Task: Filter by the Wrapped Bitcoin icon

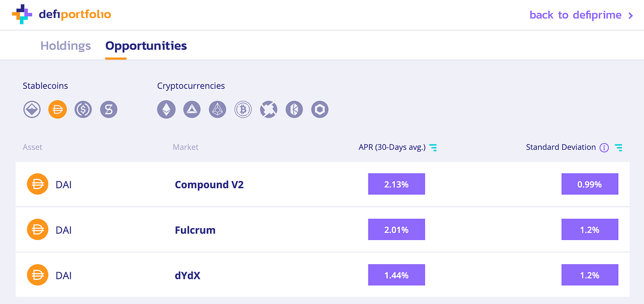Action: (x=243, y=109)
